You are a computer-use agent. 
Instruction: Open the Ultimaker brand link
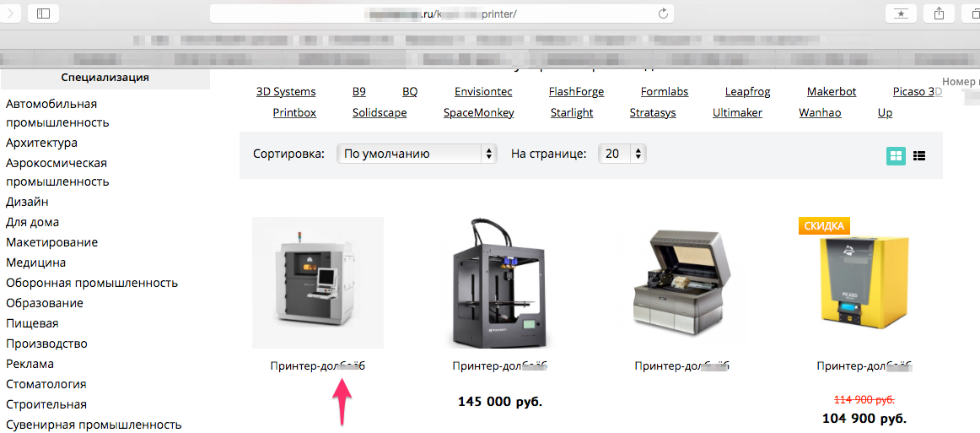tap(737, 113)
